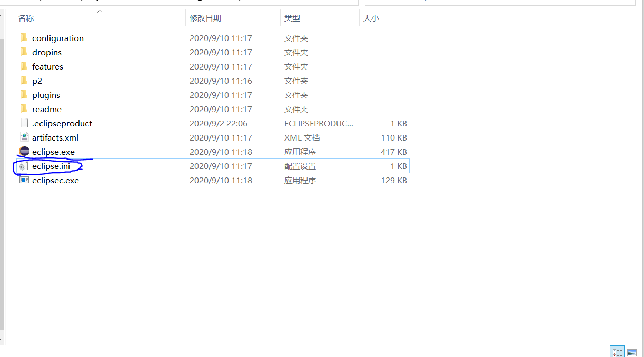Click the p2 folder icon
This screenshot has width=644, height=357.
click(24, 81)
